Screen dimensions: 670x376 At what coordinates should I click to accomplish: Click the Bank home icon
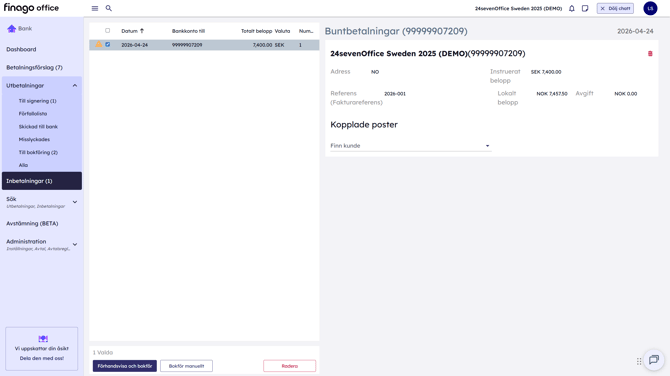pos(12,29)
